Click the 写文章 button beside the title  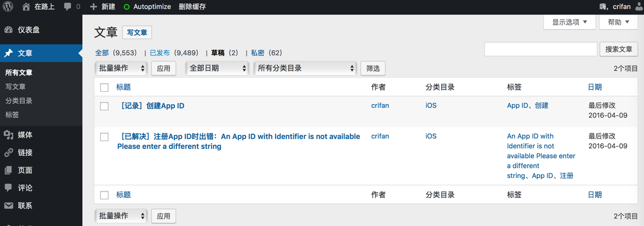click(137, 32)
